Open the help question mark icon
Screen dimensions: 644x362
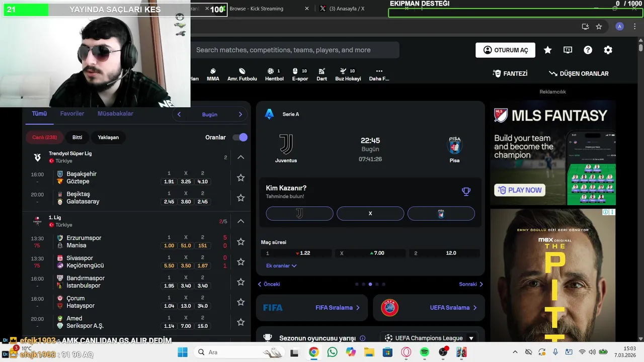click(588, 50)
